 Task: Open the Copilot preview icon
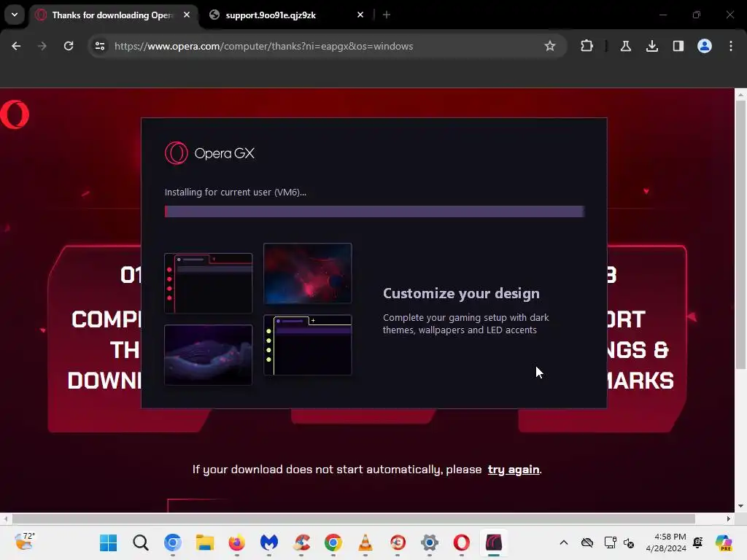pyautogui.click(x=724, y=542)
